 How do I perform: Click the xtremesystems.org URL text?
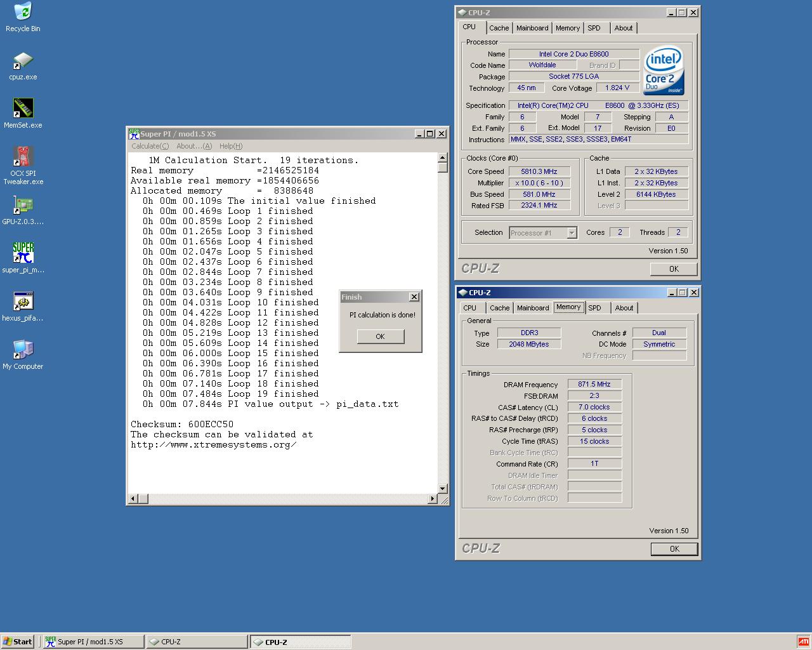click(x=214, y=444)
